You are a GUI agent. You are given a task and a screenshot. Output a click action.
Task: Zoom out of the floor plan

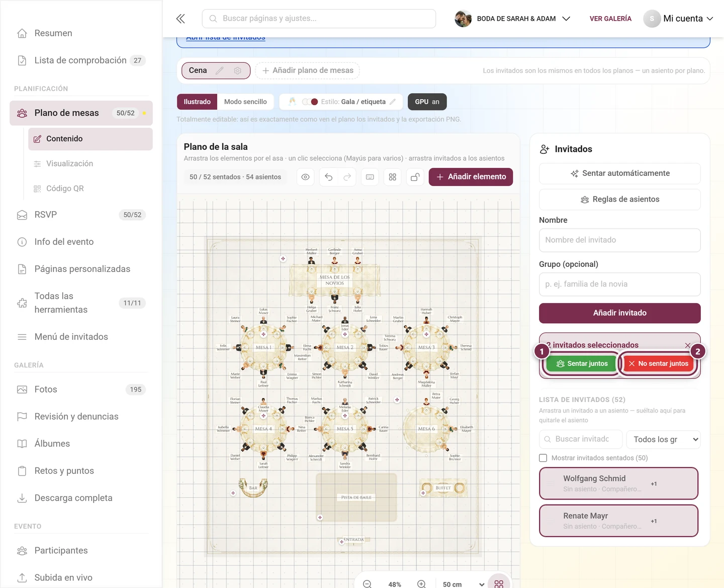(x=368, y=584)
